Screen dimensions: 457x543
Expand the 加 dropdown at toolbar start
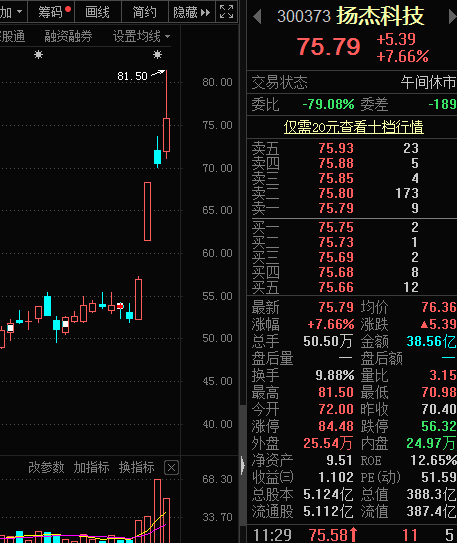click(x=11, y=12)
